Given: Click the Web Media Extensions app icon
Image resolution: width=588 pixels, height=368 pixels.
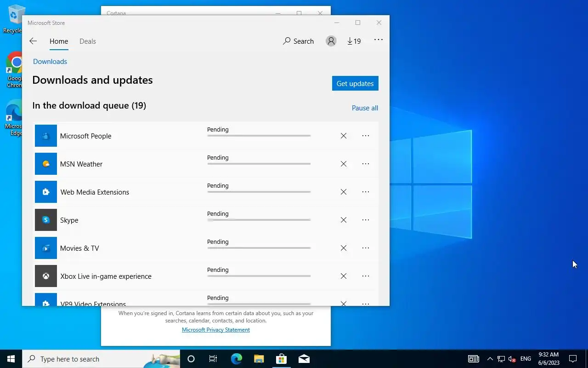Looking at the screenshot, I should click(x=46, y=192).
